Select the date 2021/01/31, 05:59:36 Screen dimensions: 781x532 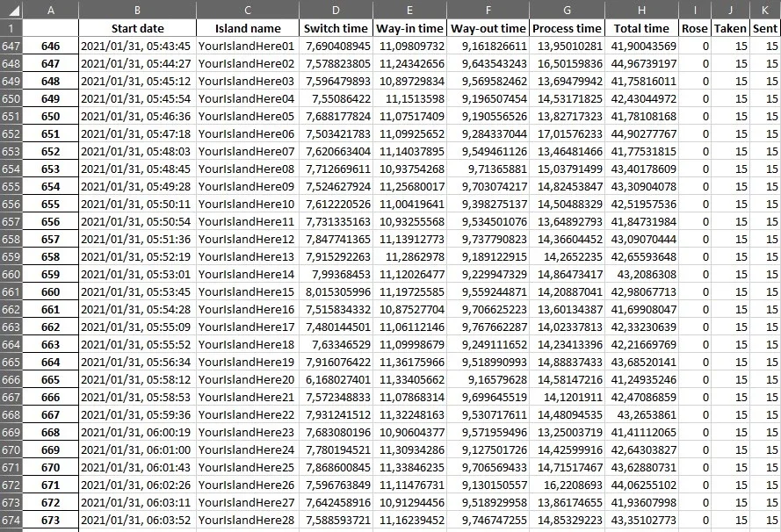tap(137, 414)
